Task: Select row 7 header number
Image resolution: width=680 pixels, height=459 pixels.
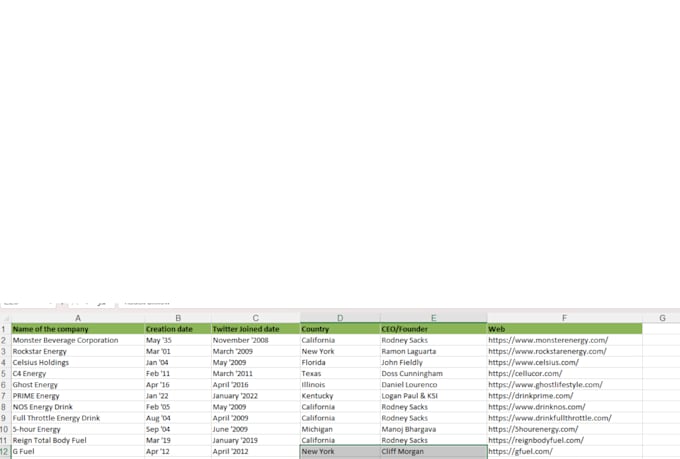Action: coord(5,396)
